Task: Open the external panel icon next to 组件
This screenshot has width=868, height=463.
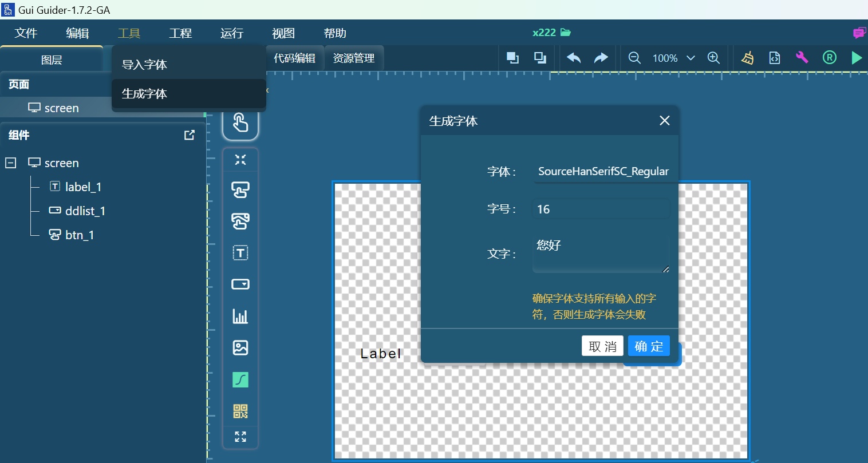Action: (x=188, y=134)
